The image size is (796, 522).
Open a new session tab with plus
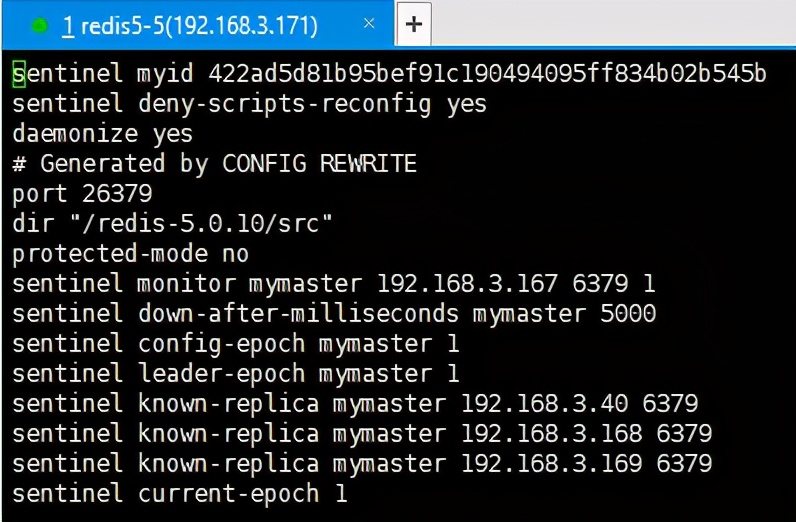coord(413,25)
